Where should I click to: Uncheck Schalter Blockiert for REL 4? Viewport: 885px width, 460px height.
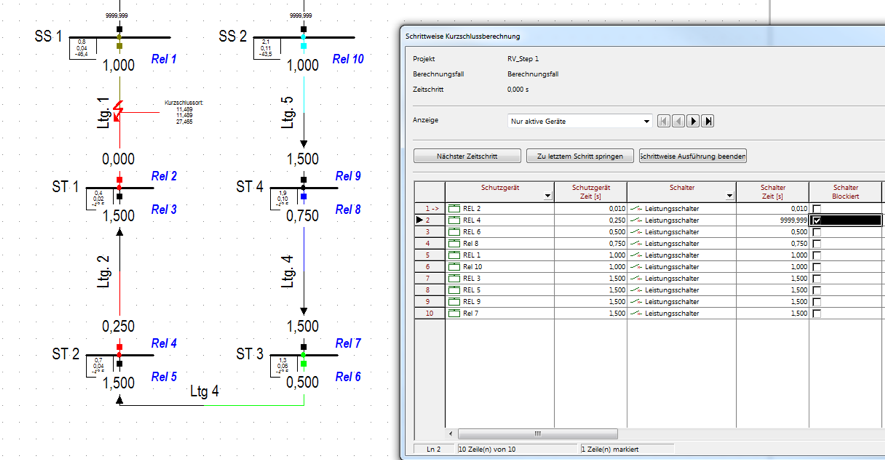[x=817, y=220]
